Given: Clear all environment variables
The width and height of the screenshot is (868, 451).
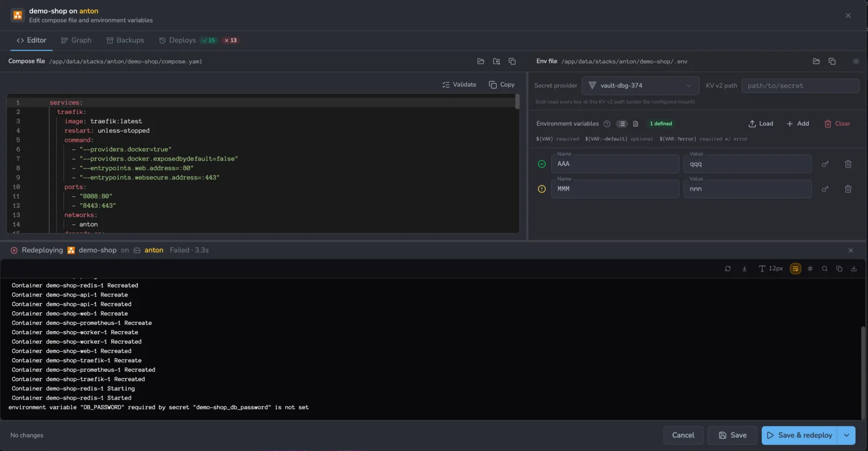Looking at the screenshot, I should (x=837, y=124).
